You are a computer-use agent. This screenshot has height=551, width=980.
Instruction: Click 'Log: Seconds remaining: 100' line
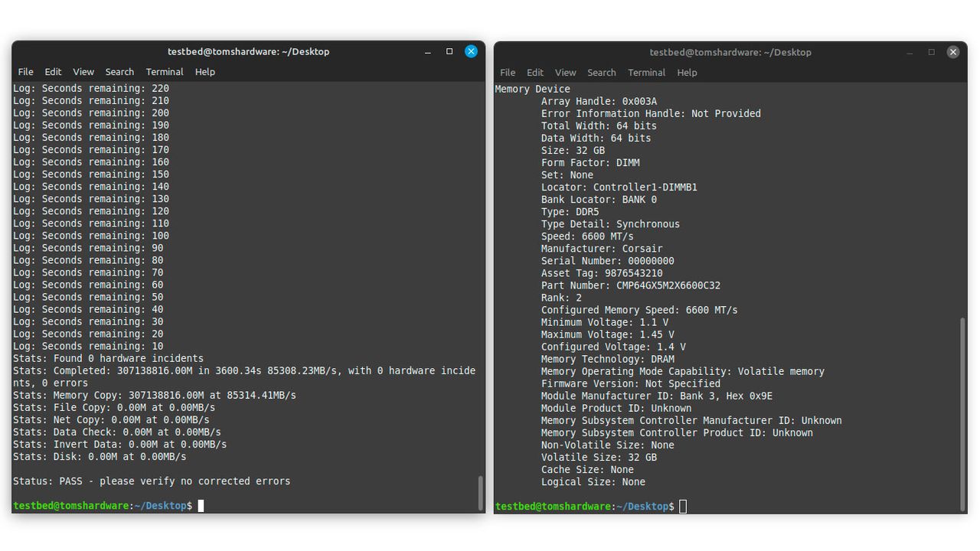coord(91,235)
